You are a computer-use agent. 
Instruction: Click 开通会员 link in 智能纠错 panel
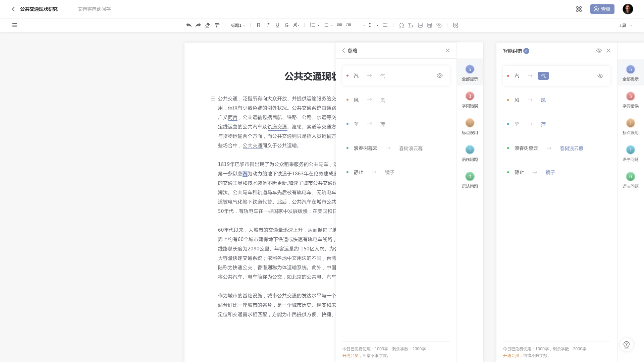511,356
